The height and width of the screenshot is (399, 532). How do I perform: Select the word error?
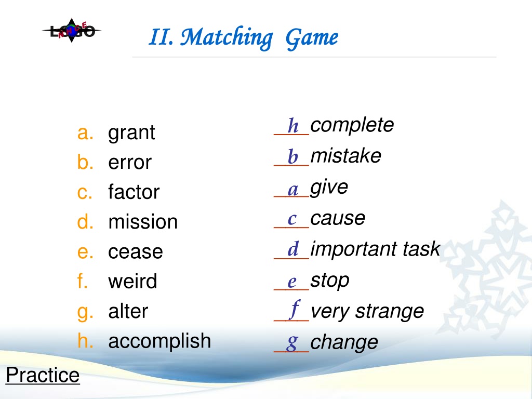tap(129, 163)
